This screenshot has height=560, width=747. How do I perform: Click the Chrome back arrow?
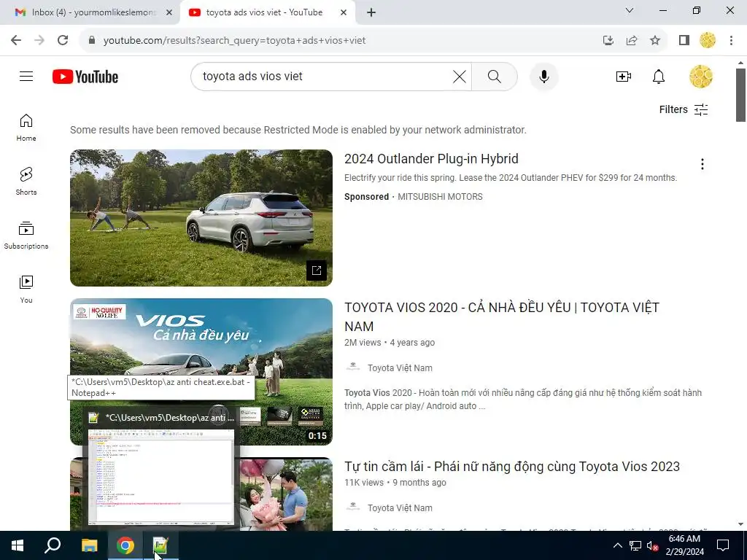(16, 40)
